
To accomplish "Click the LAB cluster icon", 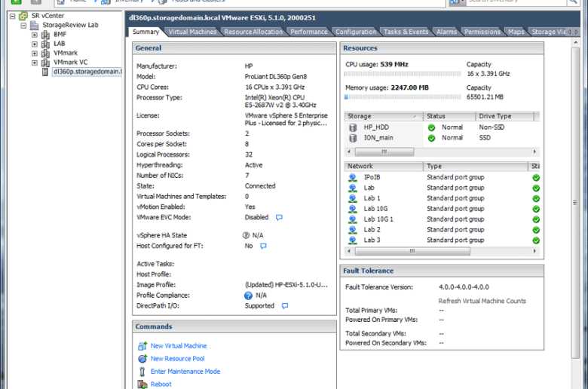I will pos(45,44).
